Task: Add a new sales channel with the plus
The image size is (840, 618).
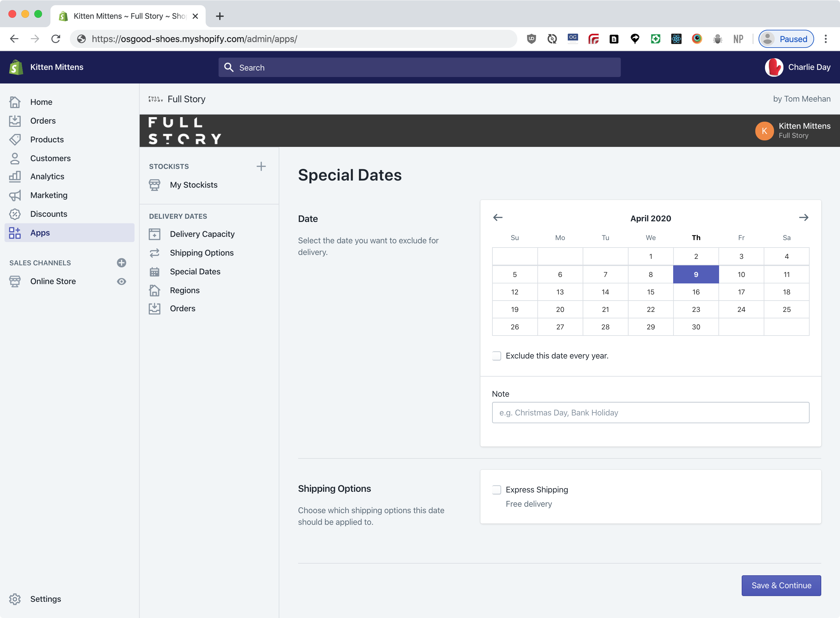Action: [122, 263]
